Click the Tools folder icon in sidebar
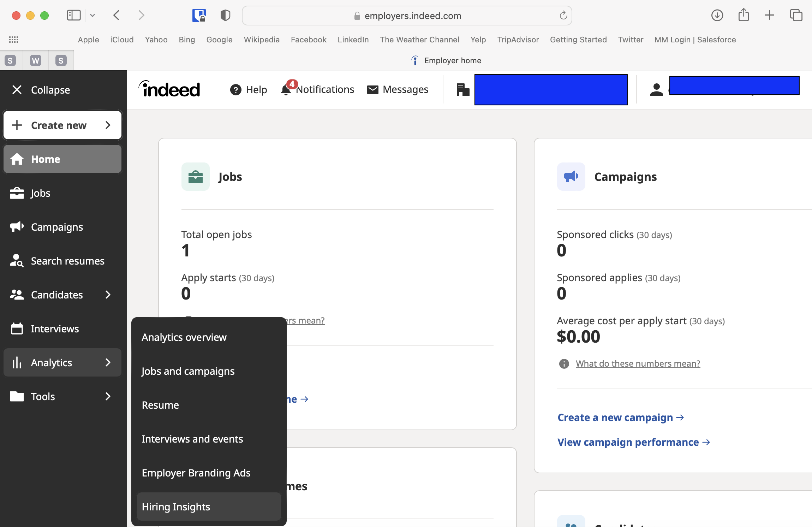 (x=17, y=396)
